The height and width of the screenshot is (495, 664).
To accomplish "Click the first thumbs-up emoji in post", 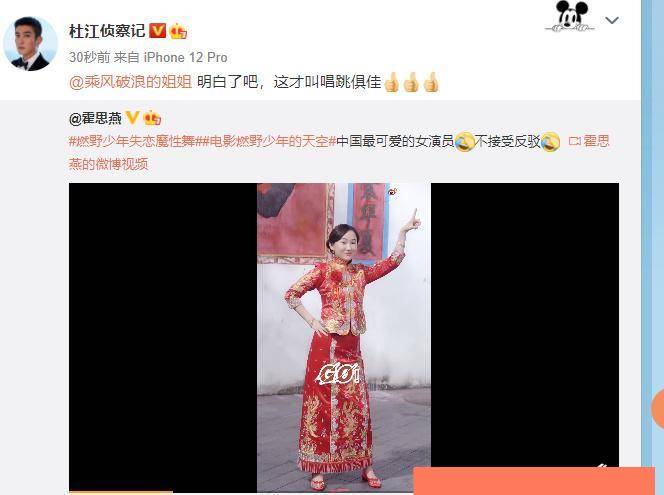I will (x=391, y=82).
